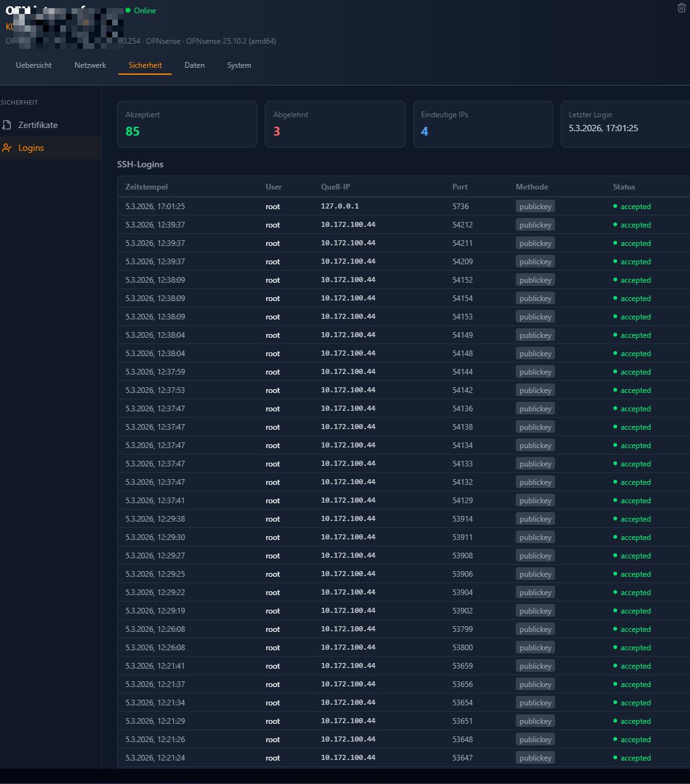Open Zertifikate in the sidebar
Viewport: 690px width, 784px height.
point(51,125)
